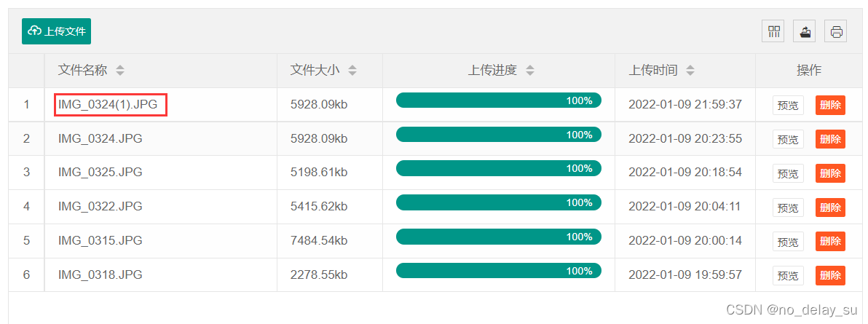This screenshot has height=324, width=868.
Task: Delete IMG_0325.JPG with 删除
Action: [x=830, y=173]
